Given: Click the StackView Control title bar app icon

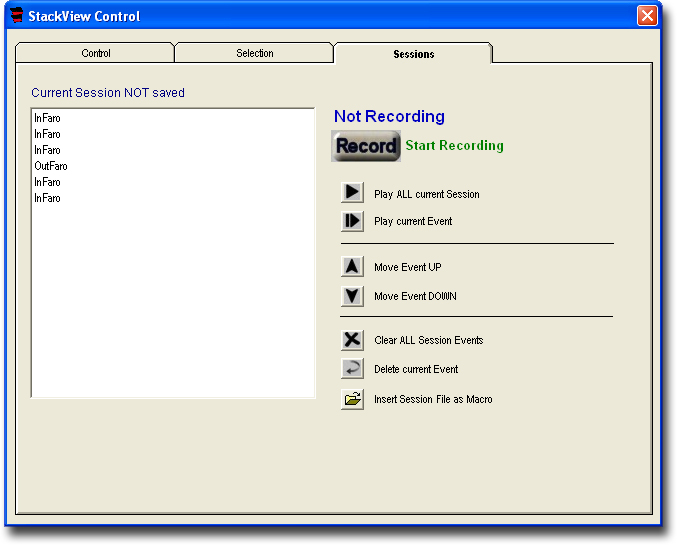Looking at the screenshot, I should coord(16,15).
